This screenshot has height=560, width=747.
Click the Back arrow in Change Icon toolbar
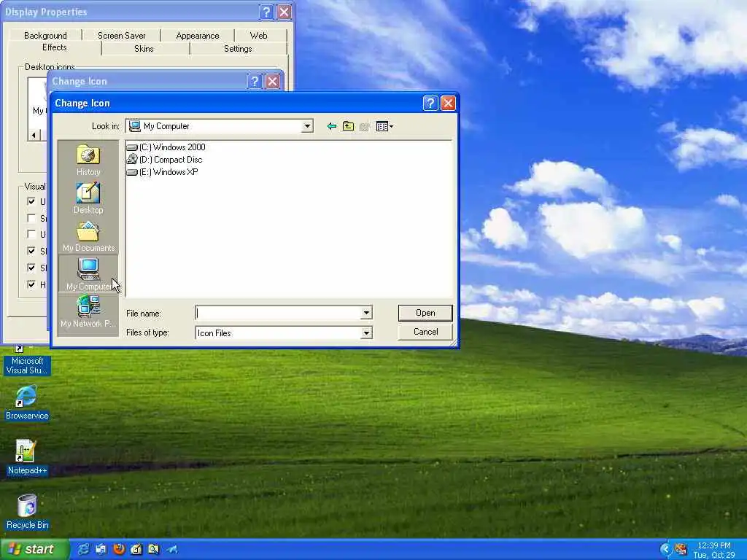332,126
